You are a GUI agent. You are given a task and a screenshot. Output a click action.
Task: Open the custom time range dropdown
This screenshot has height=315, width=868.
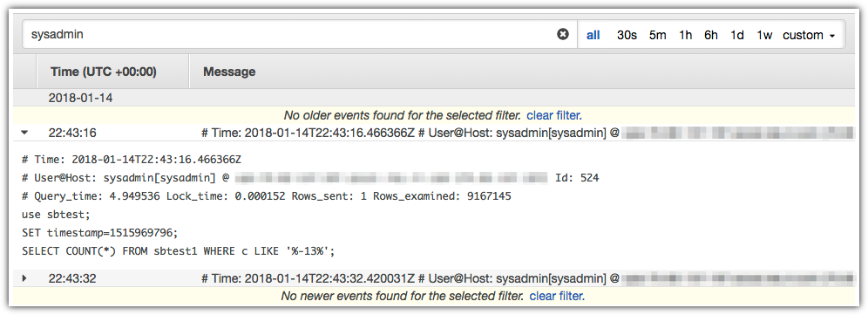(809, 35)
